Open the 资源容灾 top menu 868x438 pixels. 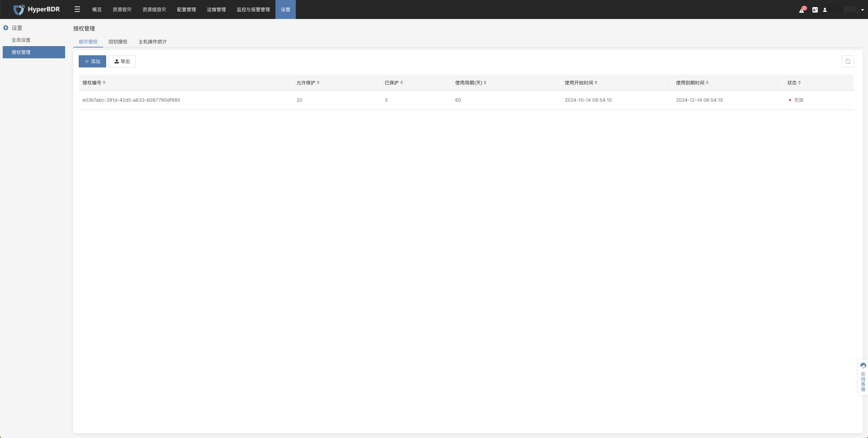(122, 9)
